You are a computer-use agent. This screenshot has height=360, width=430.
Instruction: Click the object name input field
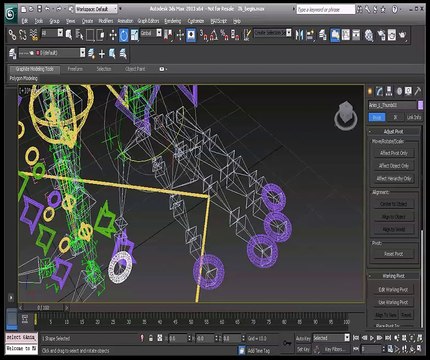[392, 105]
